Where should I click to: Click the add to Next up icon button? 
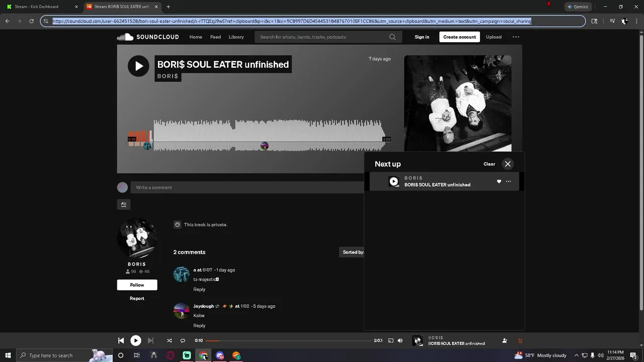(x=124, y=205)
